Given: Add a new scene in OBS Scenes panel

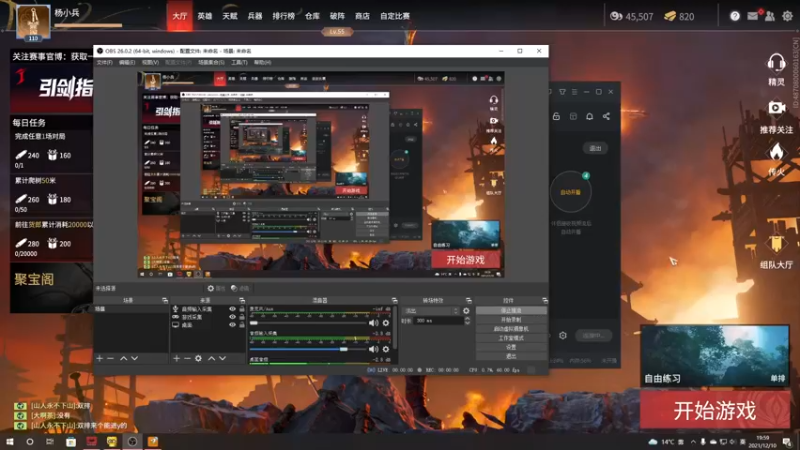Looking at the screenshot, I should (x=99, y=358).
